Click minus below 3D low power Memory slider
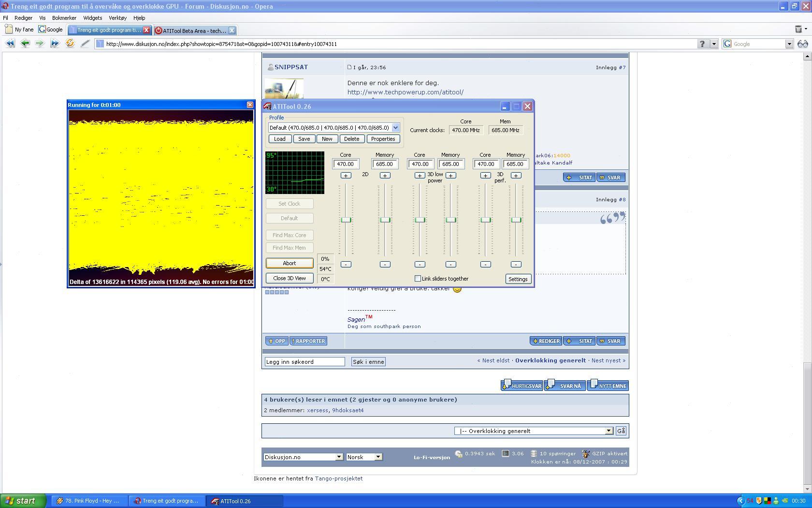The height and width of the screenshot is (508, 812). (x=450, y=264)
